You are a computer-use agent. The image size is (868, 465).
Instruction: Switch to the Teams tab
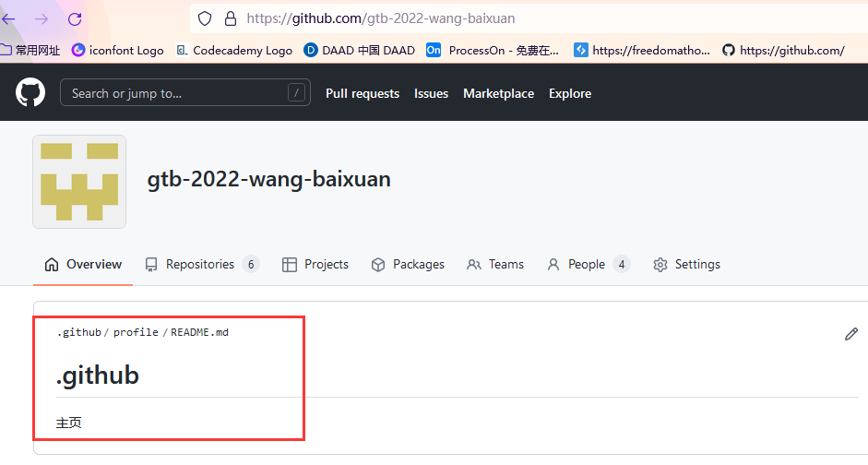pos(495,265)
